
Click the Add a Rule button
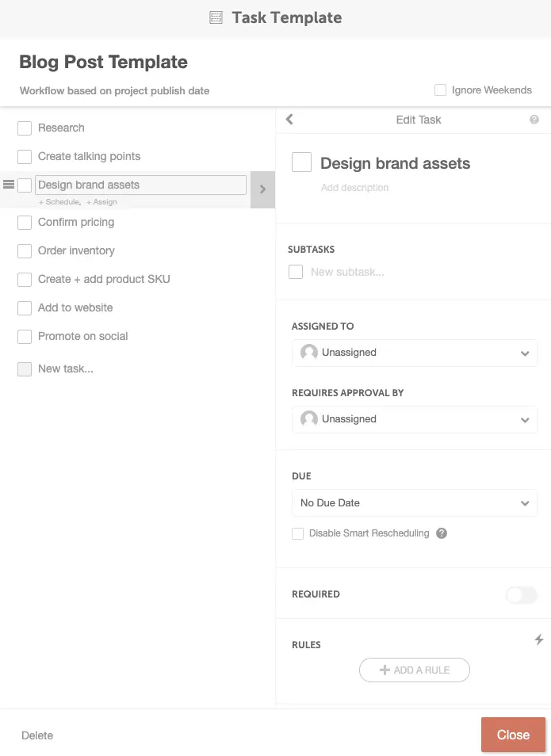click(x=415, y=670)
